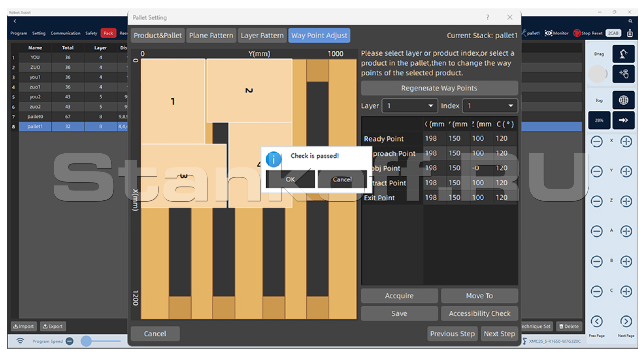Select the Jog coordinate globe icon
The image size is (644, 356).
pos(623,100)
